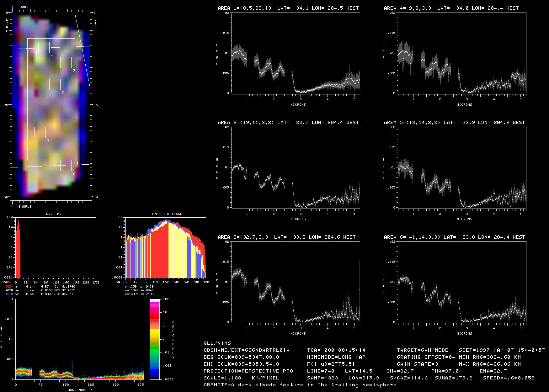
Task: Open the AREA 4 spectrum plot
Action: [462, 53]
